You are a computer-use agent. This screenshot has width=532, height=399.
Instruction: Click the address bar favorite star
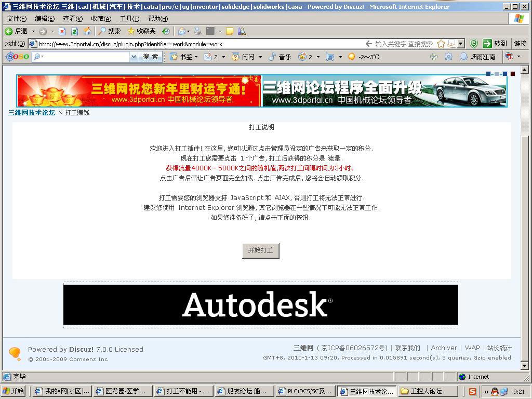(441, 44)
